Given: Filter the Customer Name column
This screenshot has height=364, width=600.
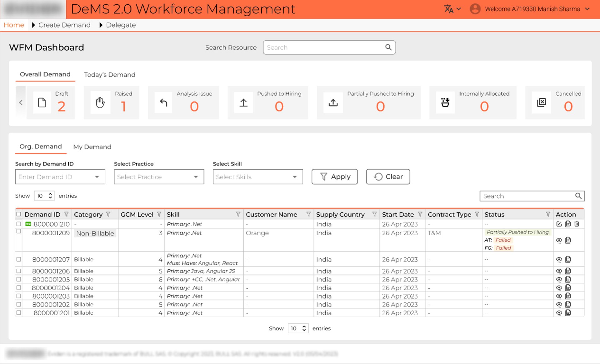Looking at the screenshot, I should pos(308,214).
